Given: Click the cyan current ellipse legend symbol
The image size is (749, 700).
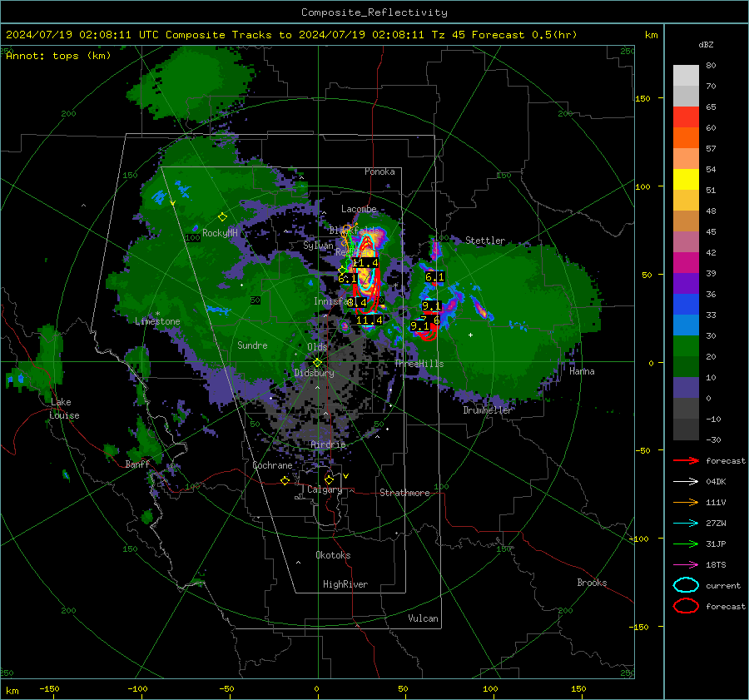Looking at the screenshot, I should coord(686,585).
